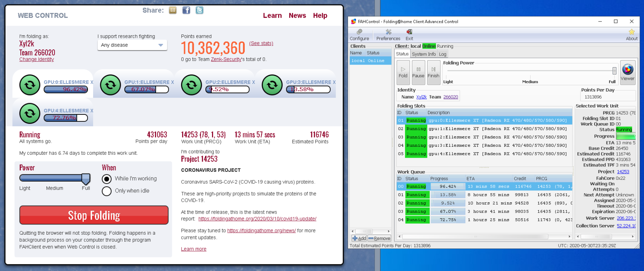Click the Stop Folding button
This screenshot has width=644, height=271.
click(x=94, y=215)
